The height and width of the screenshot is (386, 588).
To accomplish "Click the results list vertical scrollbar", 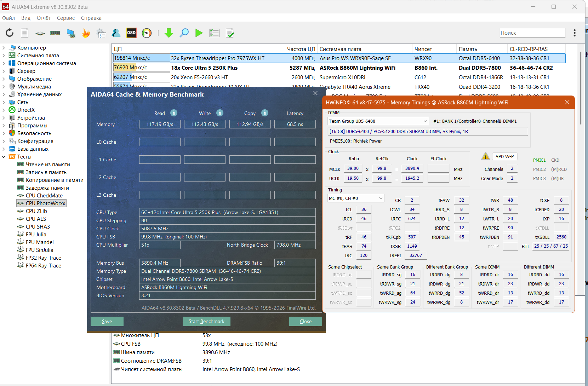I will click(581, 88).
